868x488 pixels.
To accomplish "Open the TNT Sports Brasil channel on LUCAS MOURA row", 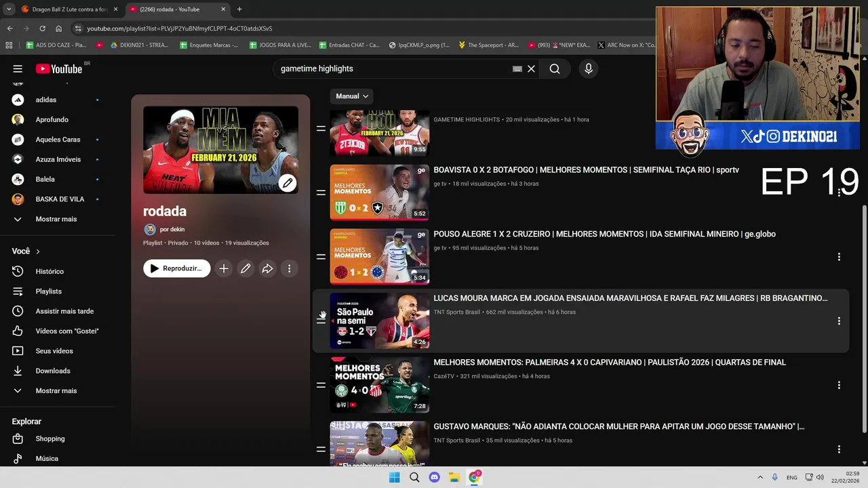I will (456, 312).
